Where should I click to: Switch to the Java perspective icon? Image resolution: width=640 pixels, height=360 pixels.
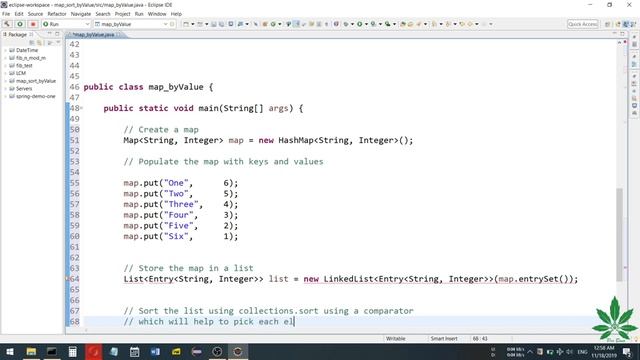point(626,24)
